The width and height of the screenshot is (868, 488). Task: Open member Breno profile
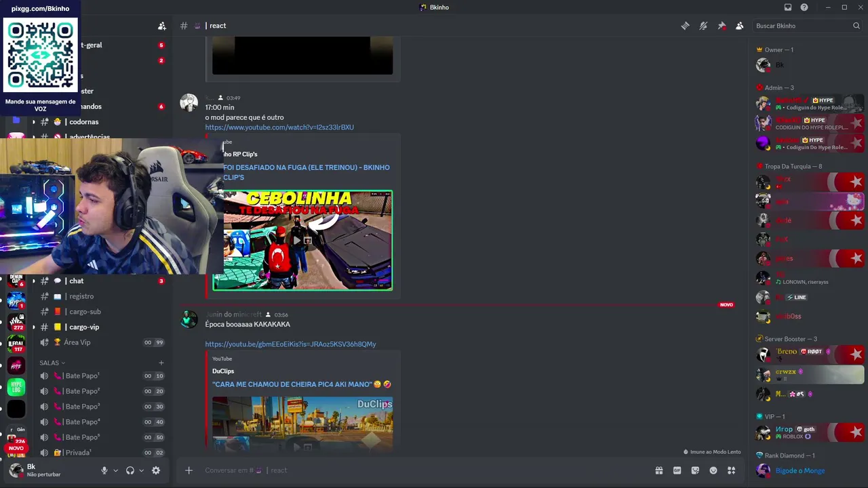point(810,354)
